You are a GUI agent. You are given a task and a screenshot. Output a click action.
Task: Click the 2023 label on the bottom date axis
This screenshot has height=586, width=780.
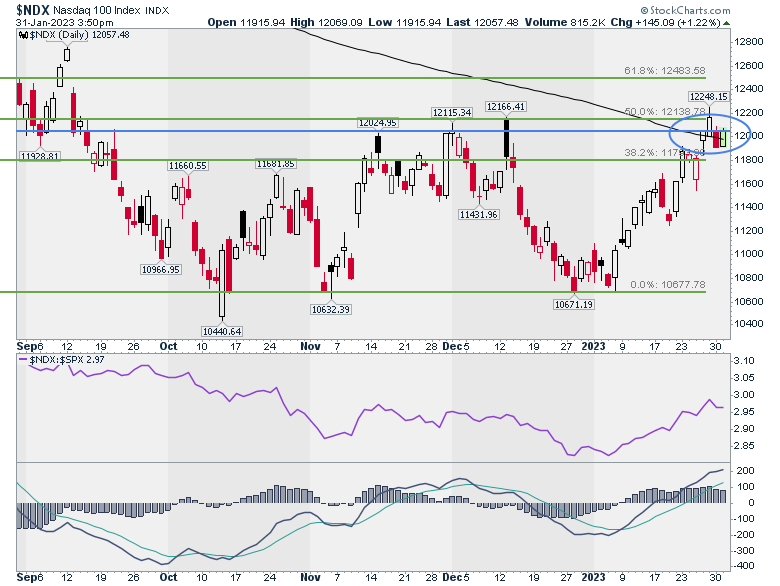593,577
